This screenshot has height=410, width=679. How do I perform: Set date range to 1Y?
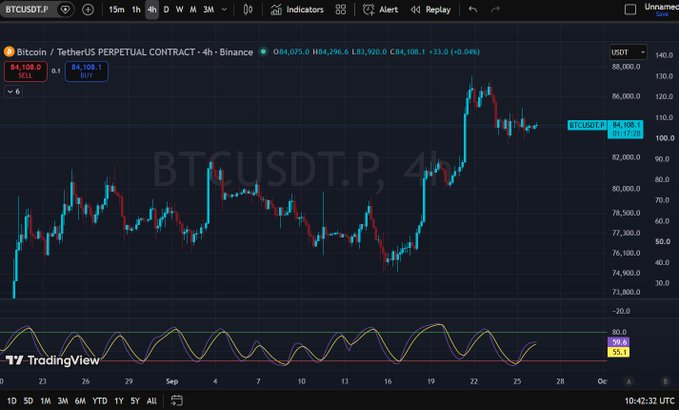pos(119,401)
